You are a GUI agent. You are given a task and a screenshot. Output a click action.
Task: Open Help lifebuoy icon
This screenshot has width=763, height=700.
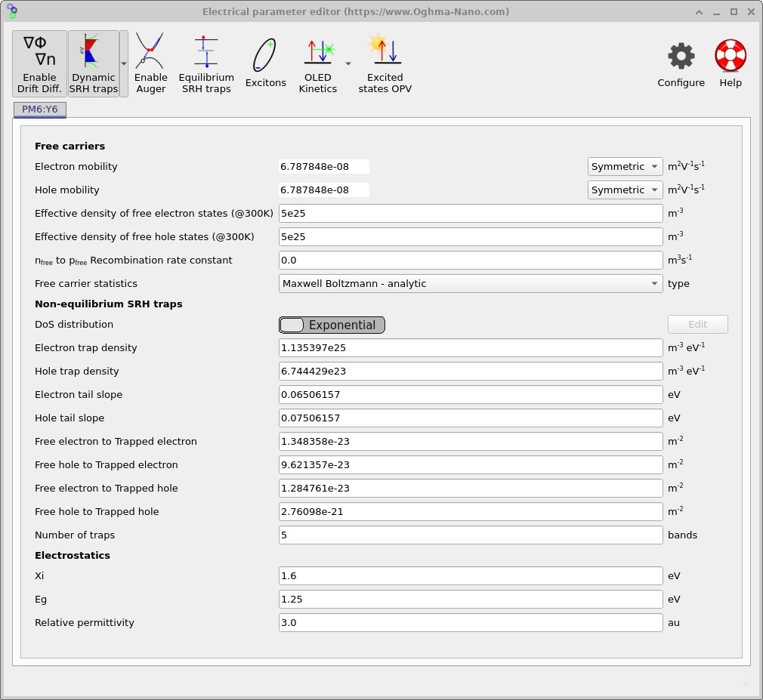[x=731, y=63]
